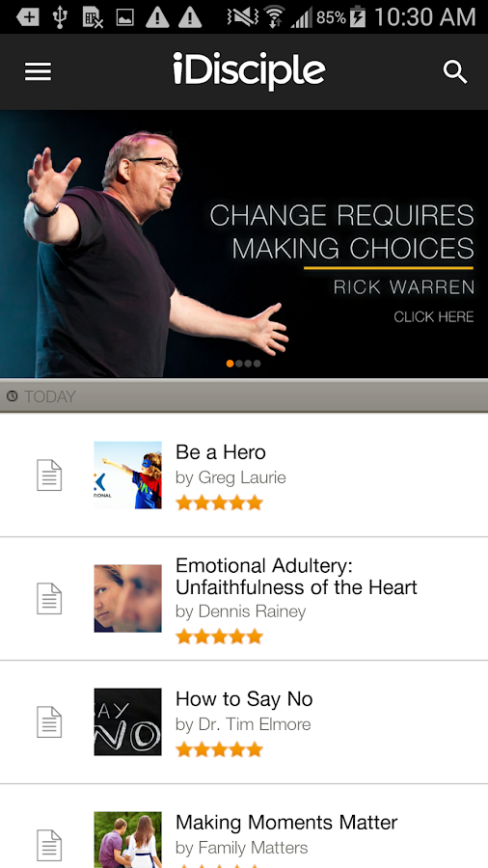Open the document icon beside Be a Hero
Image resolution: width=488 pixels, height=868 pixels.
48,475
